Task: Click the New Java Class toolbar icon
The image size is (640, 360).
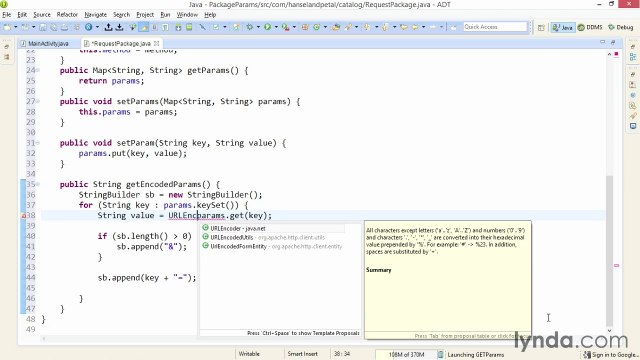Action: (316, 27)
